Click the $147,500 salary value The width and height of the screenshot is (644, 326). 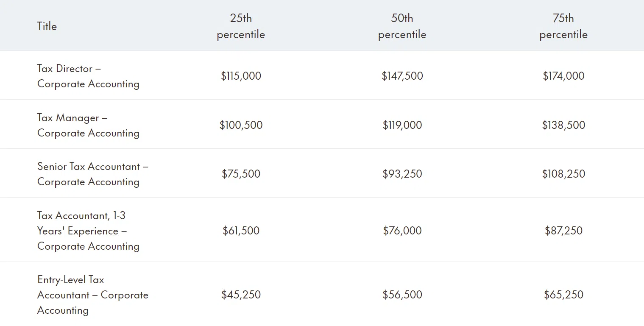[402, 76]
